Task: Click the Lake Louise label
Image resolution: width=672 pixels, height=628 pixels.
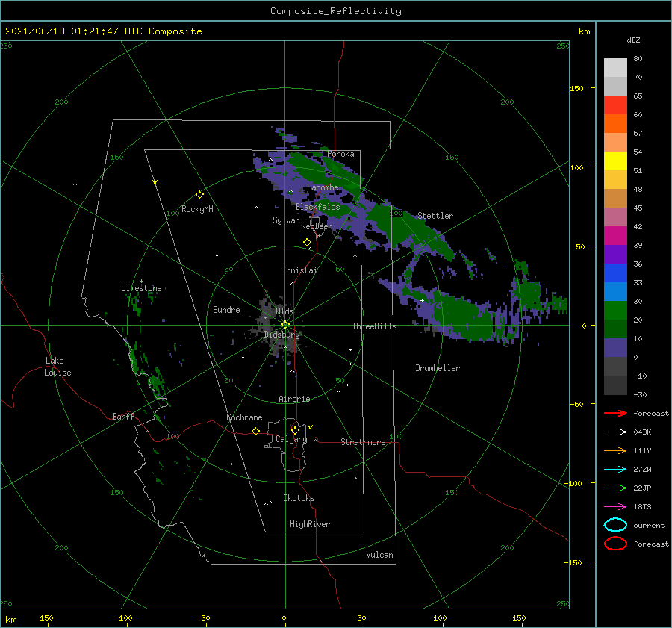Action: [x=57, y=367]
